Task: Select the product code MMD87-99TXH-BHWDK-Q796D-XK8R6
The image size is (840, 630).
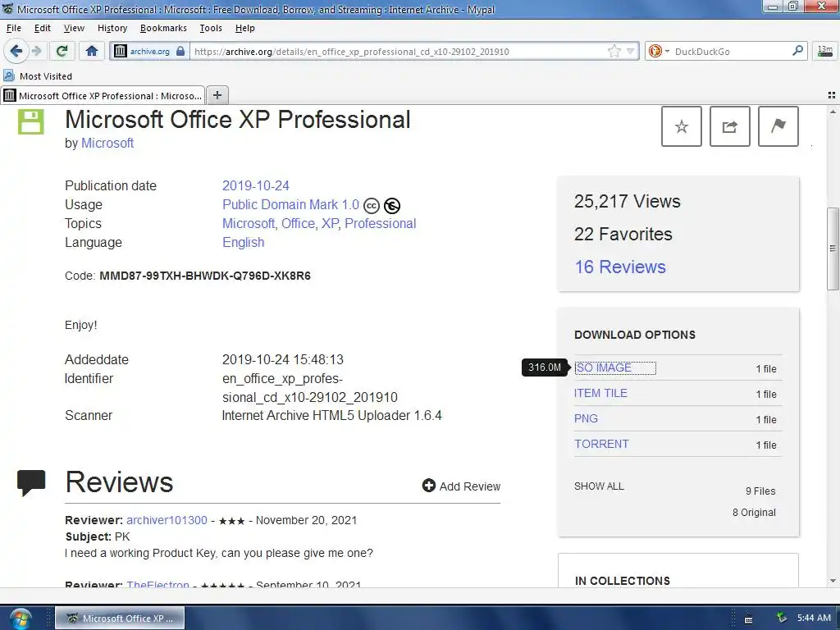Action: pos(205,276)
